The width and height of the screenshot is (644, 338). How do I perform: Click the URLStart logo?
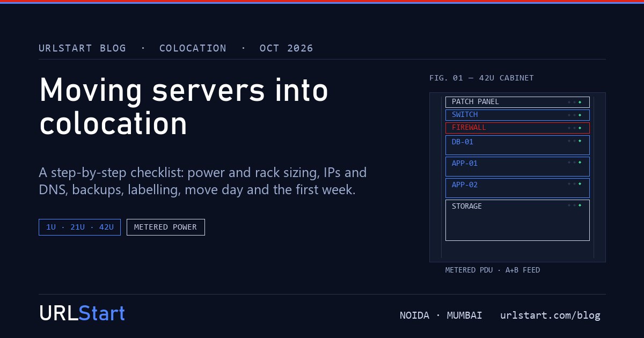pos(82,313)
